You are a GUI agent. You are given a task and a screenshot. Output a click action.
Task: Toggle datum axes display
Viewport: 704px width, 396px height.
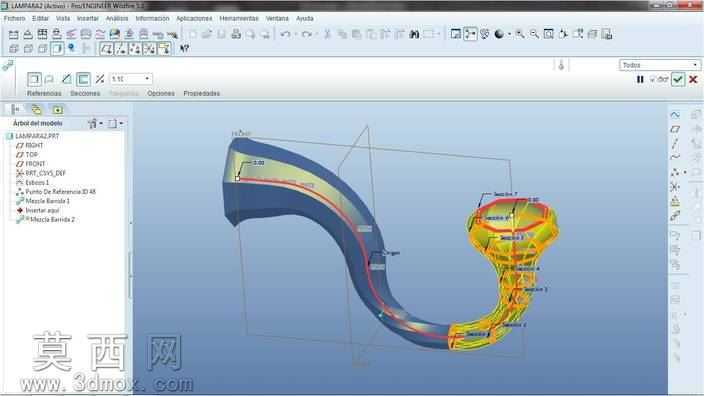pyautogui.click(x=120, y=48)
